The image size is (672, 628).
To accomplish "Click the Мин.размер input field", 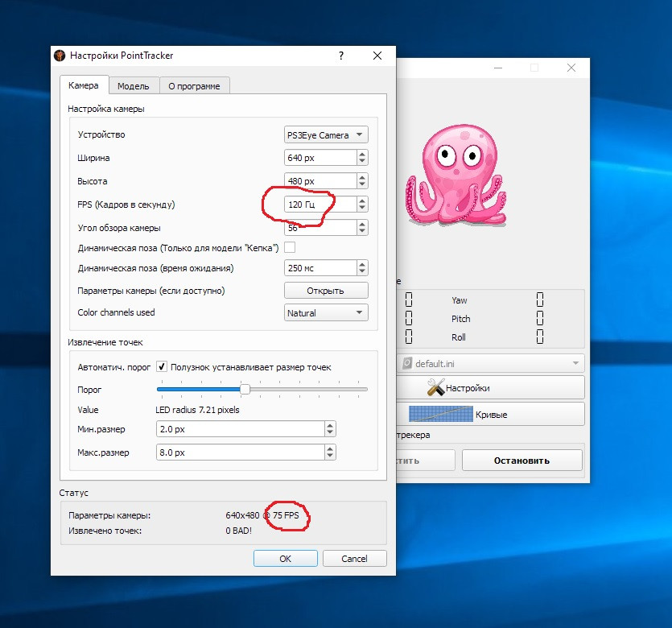I will click(x=241, y=429).
